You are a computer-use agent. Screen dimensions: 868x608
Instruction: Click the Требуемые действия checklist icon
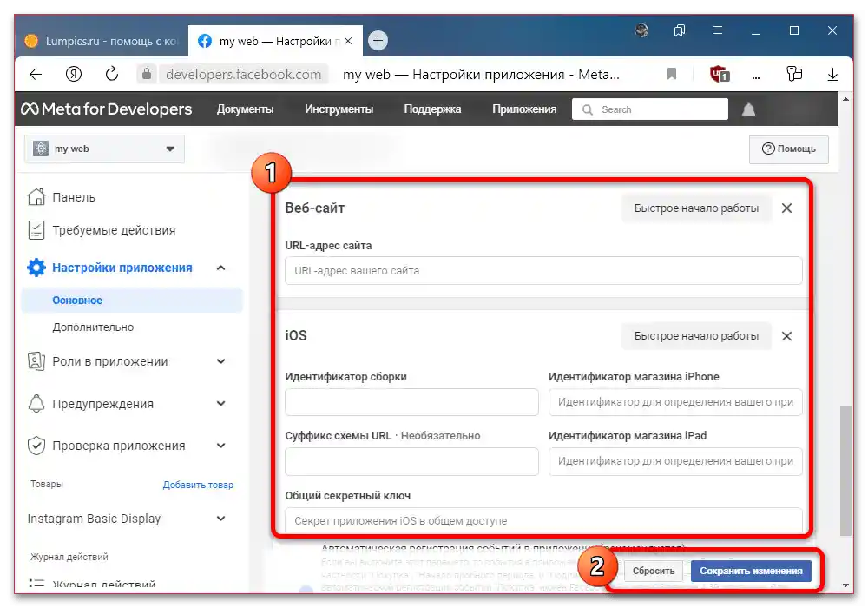[x=36, y=230]
